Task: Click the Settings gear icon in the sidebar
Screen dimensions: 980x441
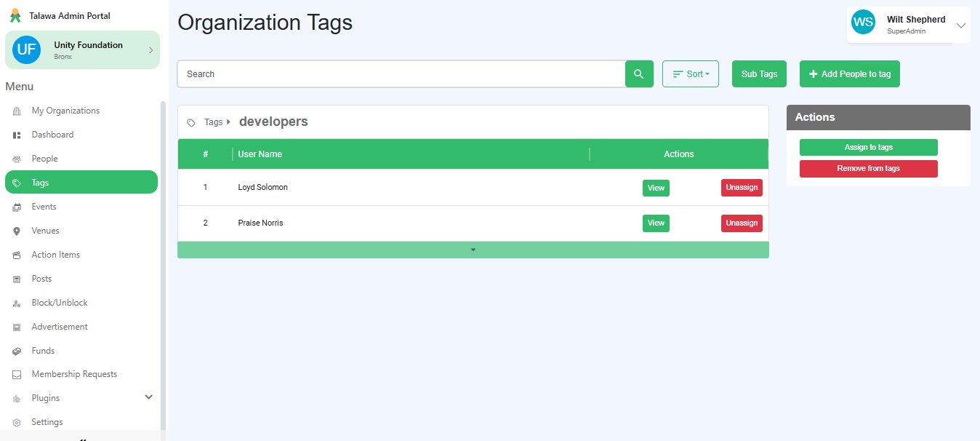Action: [17, 423]
